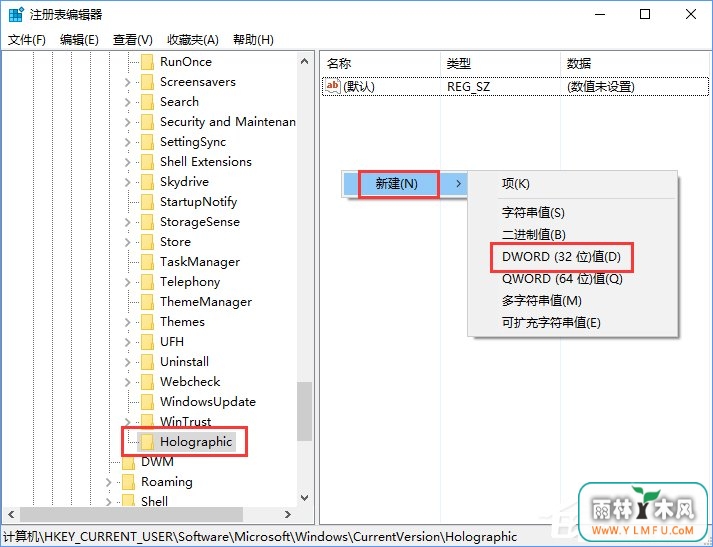Click the StartupNotify folder icon
Viewport: 713px width, 547px height.
point(147,202)
